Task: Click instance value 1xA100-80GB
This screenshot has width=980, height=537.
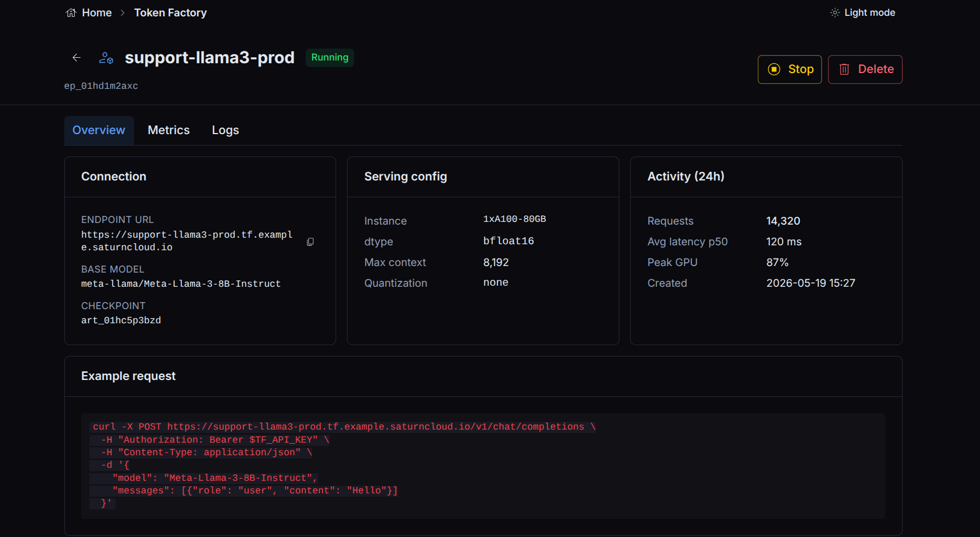Action: (x=514, y=219)
